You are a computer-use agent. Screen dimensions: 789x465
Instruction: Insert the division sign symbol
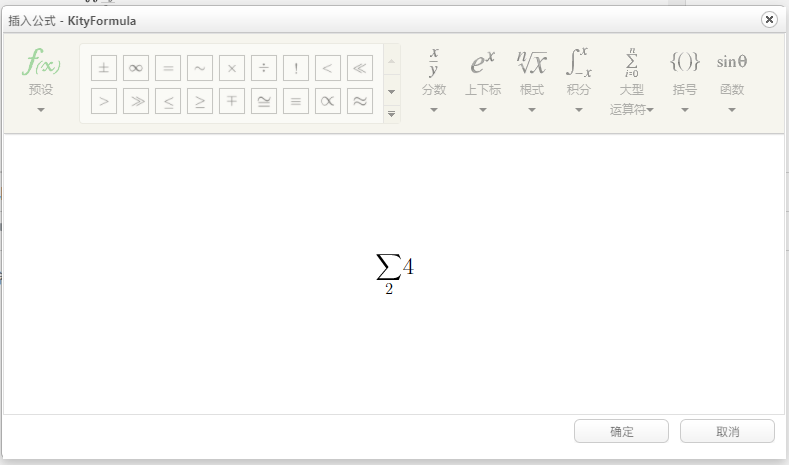(264, 68)
